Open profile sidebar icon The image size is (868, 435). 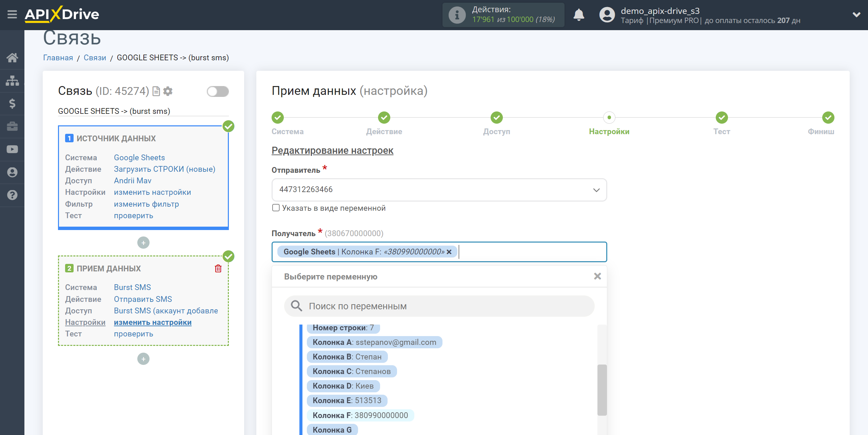[12, 172]
